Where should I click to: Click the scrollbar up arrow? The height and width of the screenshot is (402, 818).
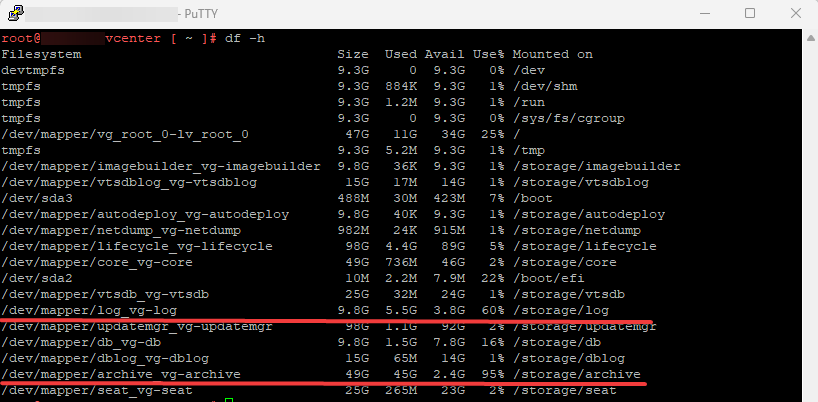(810, 38)
